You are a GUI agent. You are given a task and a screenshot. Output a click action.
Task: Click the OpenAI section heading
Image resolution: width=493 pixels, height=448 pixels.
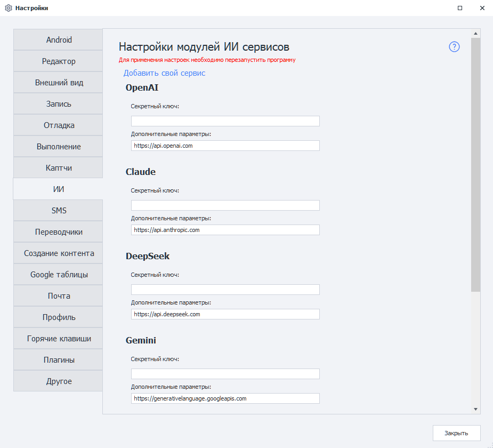point(142,87)
